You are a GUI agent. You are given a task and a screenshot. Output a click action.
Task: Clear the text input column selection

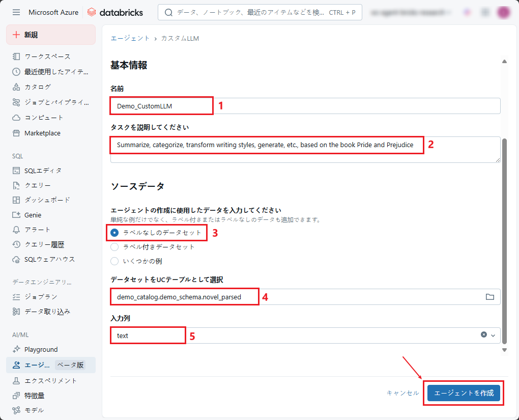484,335
